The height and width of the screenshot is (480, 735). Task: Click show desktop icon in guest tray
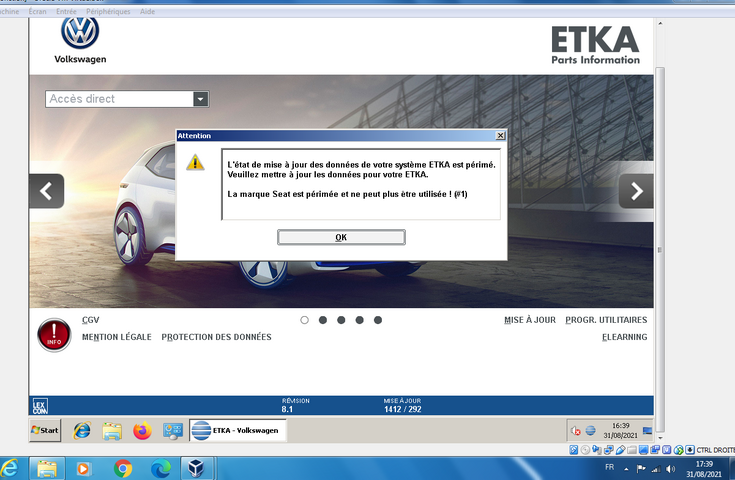pyautogui.click(x=647, y=430)
